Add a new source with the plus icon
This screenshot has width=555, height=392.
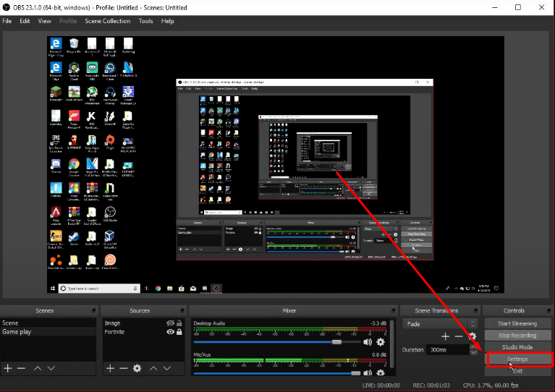pyautogui.click(x=110, y=369)
